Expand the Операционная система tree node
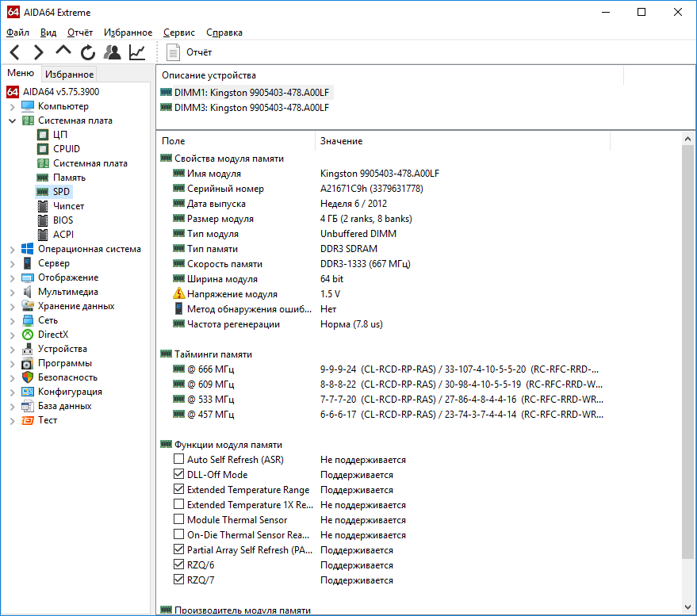 tap(13, 250)
